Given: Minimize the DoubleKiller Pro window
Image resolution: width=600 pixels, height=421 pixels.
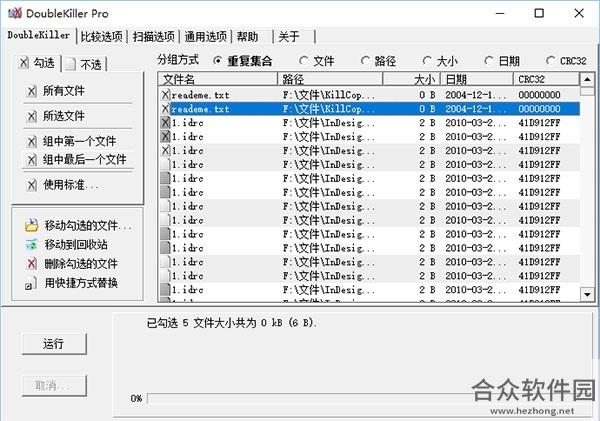Looking at the screenshot, I should point(500,13).
